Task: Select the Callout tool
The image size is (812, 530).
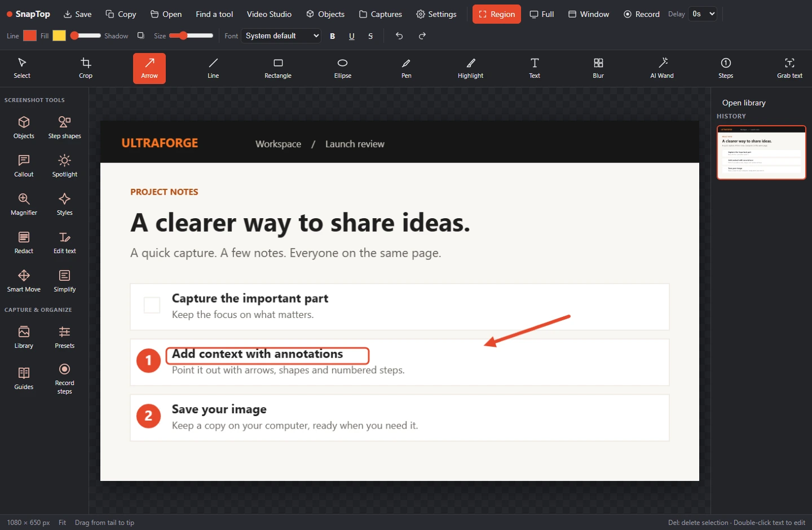Action: coord(24,166)
